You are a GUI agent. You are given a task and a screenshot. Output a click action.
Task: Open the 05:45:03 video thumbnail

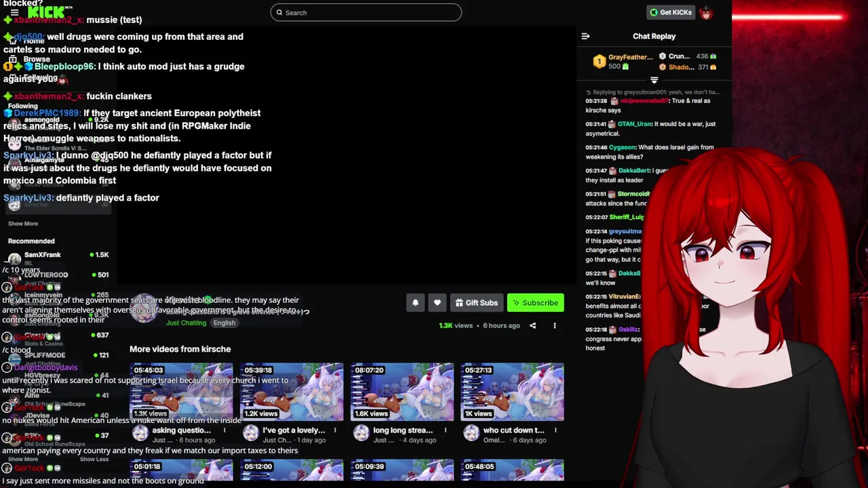pos(181,392)
